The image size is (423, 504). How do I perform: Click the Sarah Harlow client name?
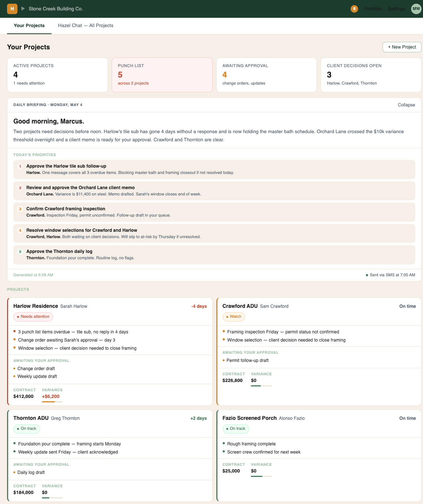[x=74, y=306]
